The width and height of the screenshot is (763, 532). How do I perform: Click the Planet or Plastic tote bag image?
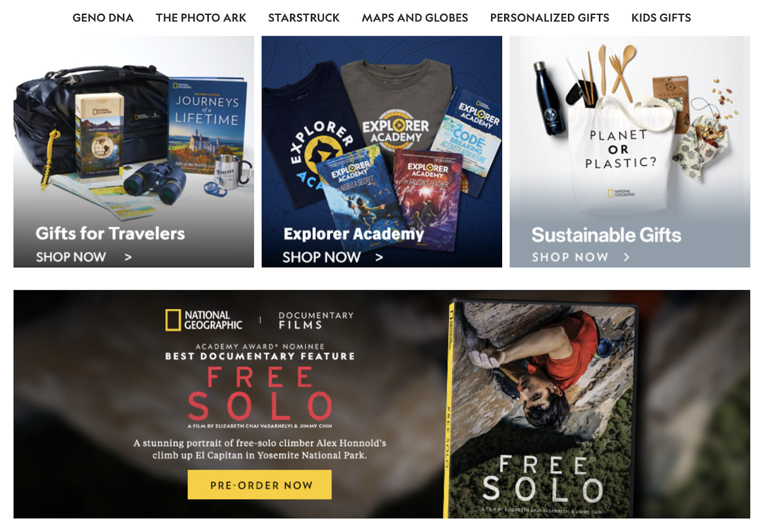point(621,155)
